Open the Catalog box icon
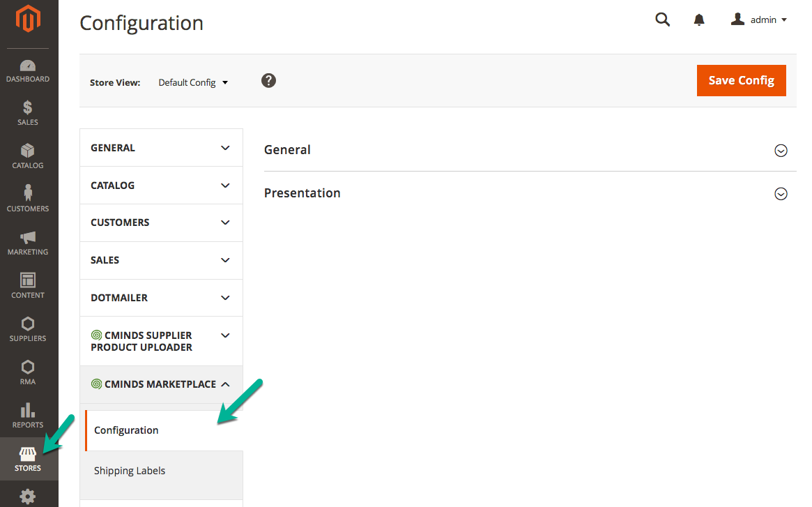Viewport: 812px width, 507px height. [28, 151]
